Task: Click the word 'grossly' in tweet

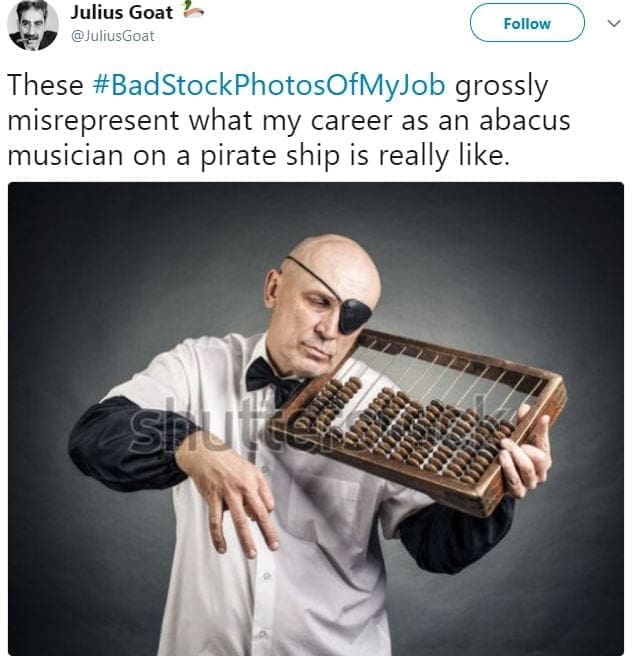Action: click(501, 86)
